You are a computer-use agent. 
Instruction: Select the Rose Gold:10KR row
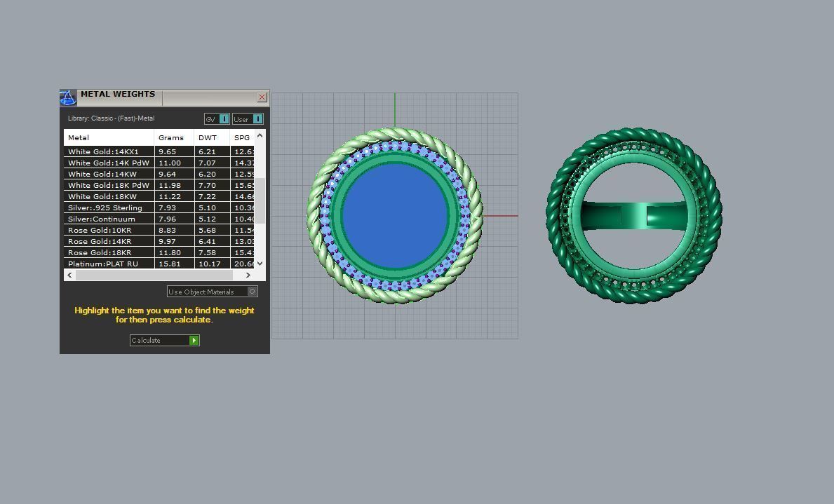pyautogui.click(x=159, y=230)
